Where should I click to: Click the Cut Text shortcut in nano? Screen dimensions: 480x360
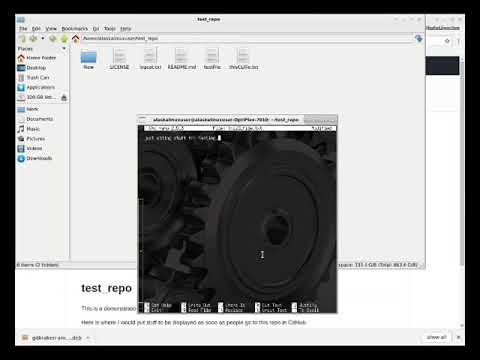269,305
